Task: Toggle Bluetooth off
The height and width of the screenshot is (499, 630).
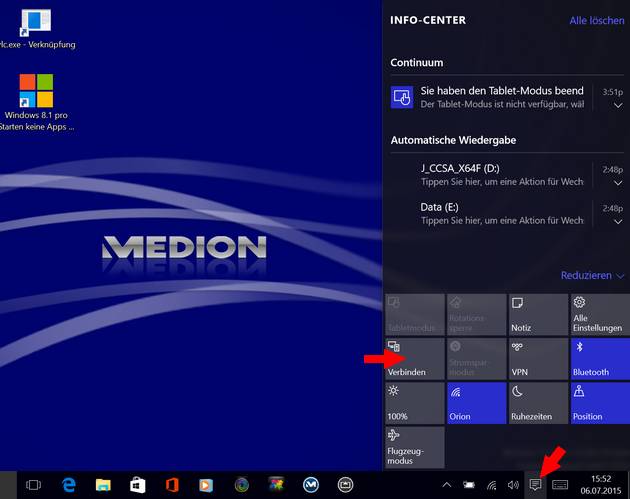Action: (600, 359)
